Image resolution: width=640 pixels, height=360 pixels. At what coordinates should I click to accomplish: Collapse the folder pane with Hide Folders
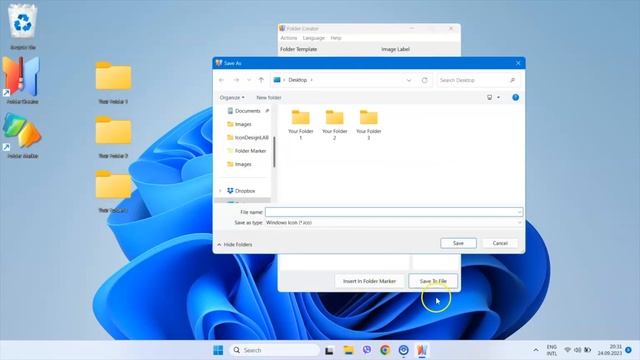click(x=235, y=244)
